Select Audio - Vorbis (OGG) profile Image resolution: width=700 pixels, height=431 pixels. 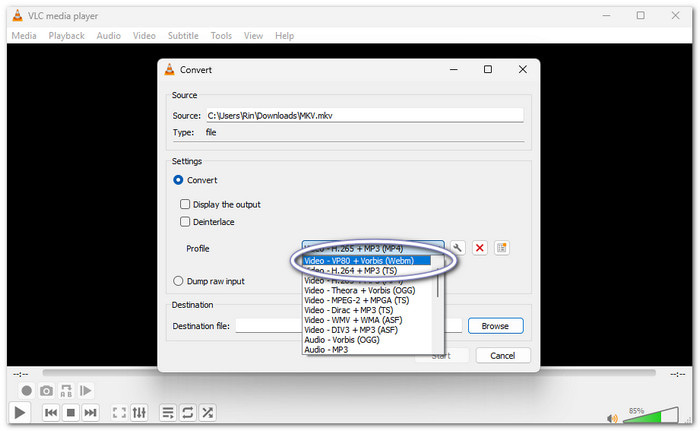[x=367, y=339]
